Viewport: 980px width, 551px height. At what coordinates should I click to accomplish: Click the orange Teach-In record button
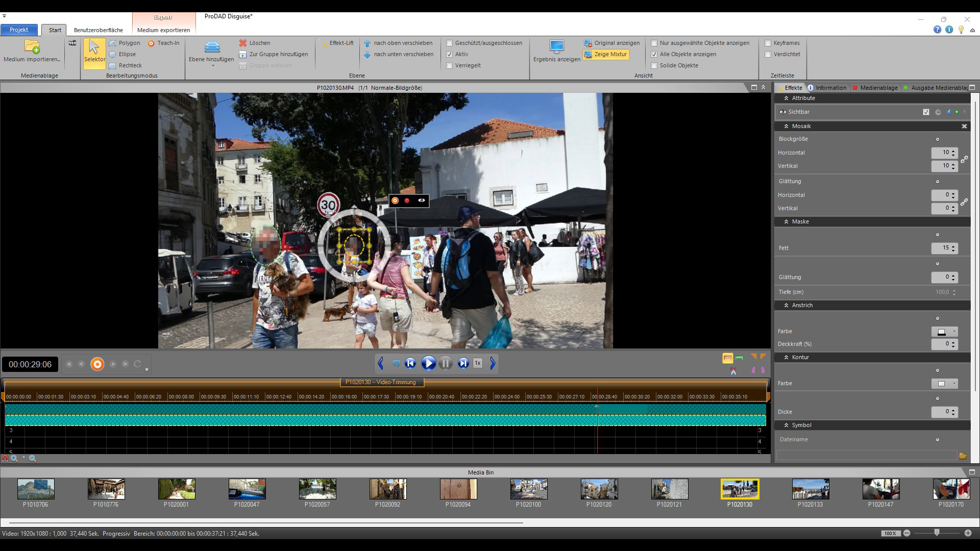97,364
